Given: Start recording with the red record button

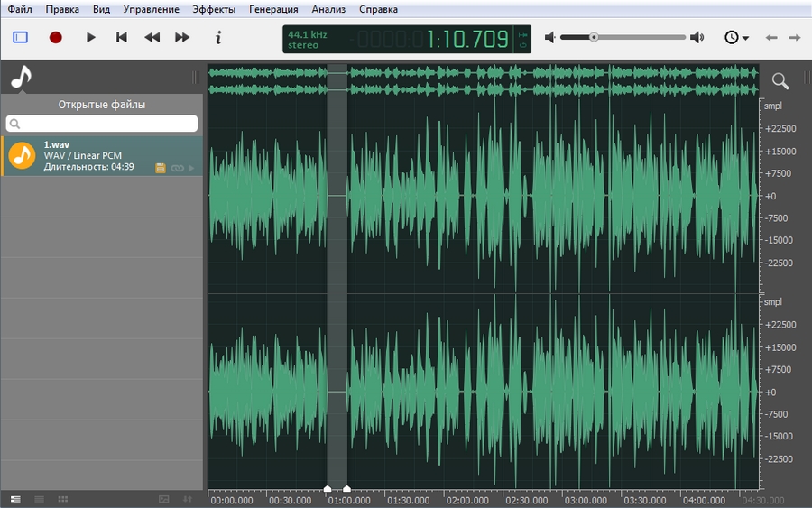Looking at the screenshot, I should click(55, 37).
